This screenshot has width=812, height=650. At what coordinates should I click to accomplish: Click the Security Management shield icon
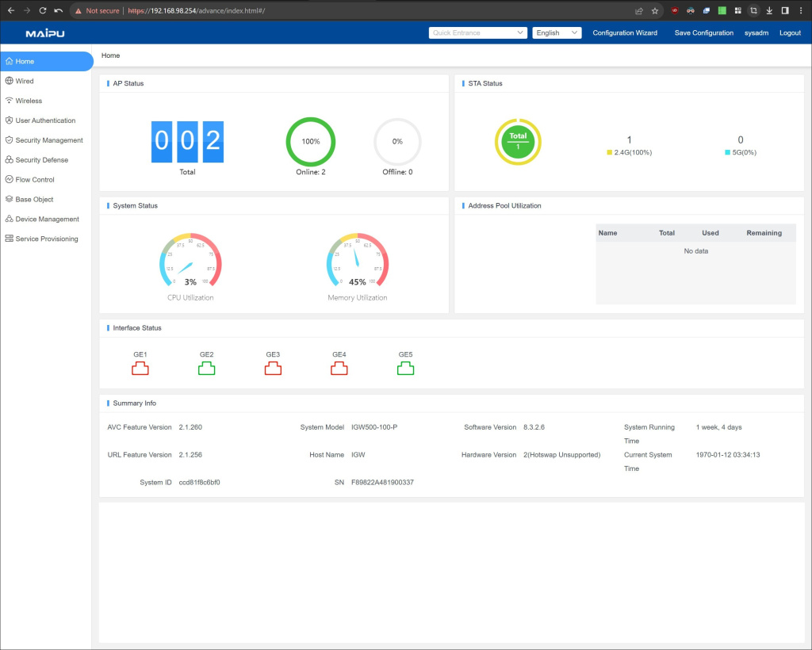(9, 140)
